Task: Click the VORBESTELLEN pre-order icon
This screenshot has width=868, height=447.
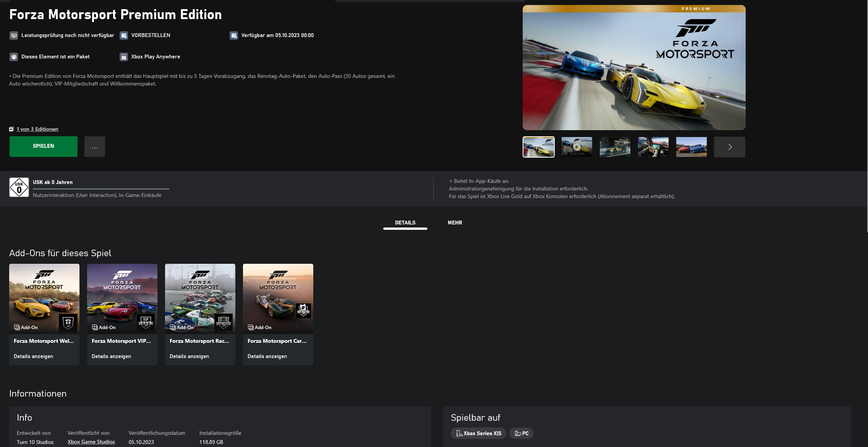Action: pos(124,36)
